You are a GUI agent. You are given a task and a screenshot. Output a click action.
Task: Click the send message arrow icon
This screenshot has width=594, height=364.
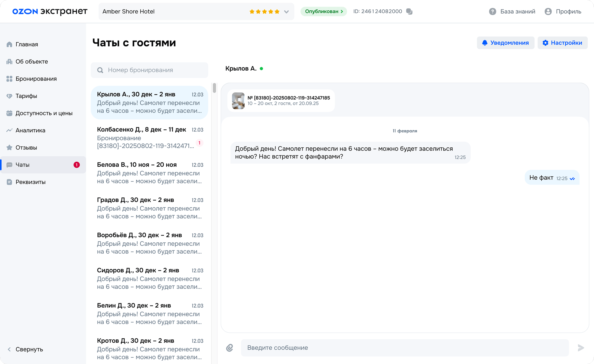[x=581, y=348]
